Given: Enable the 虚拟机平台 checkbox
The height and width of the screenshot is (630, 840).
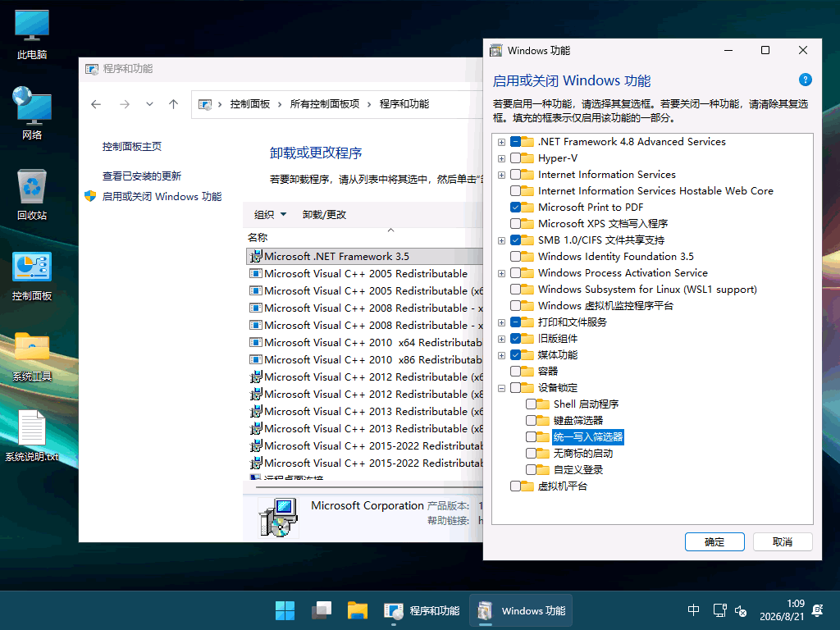Looking at the screenshot, I should coord(515,486).
